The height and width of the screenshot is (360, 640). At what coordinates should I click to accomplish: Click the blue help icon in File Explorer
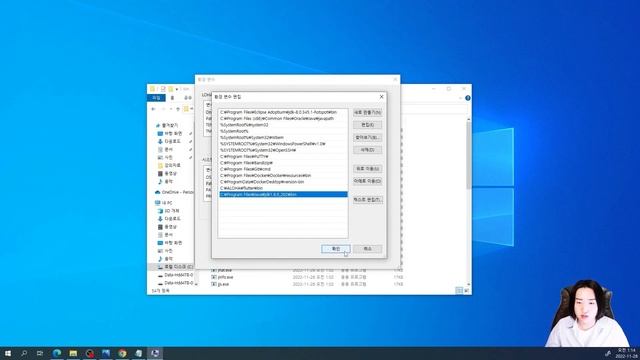click(x=468, y=98)
